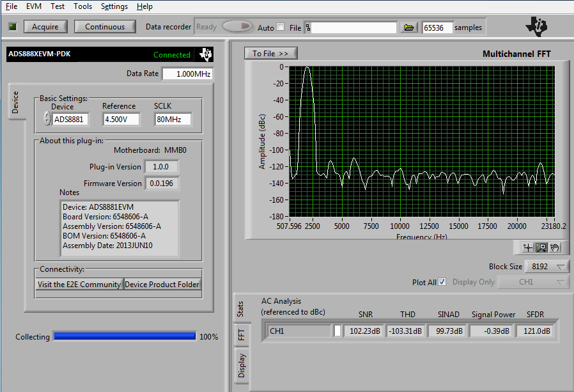Screen dimensions: 574x392
Task: Open the File menu
Action: pyautogui.click(x=12, y=6)
